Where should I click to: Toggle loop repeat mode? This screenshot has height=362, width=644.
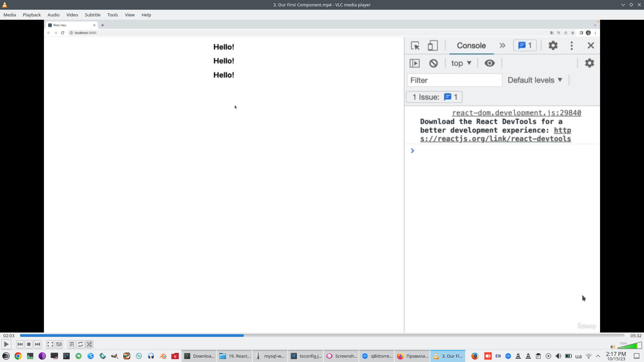point(80,344)
